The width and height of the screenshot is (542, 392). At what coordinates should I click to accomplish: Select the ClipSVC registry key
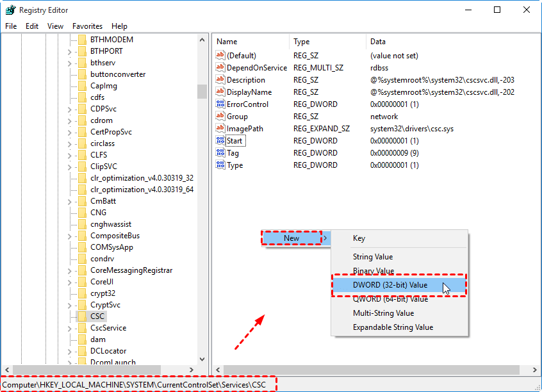(x=104, y=167)
